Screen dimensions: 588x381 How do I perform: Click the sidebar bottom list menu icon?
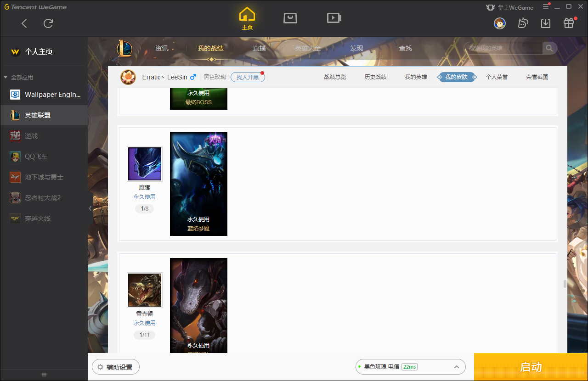[44, 375]
